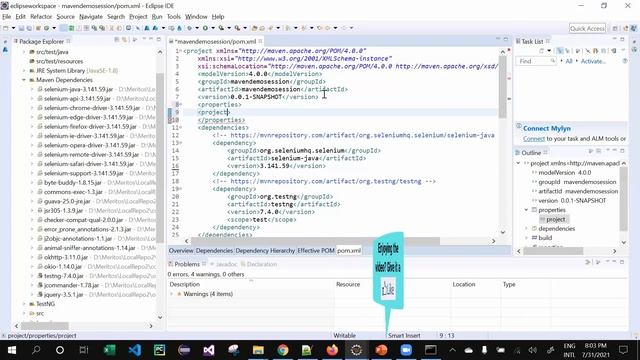Fold the dependency block at line 13
Screen dimensions: 640x360
click(181, 143)
